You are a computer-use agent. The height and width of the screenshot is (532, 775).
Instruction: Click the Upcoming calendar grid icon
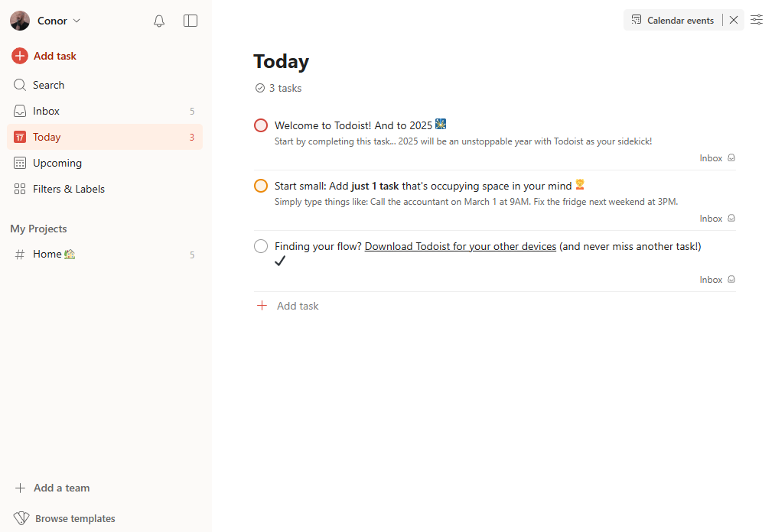pos(20,163)
